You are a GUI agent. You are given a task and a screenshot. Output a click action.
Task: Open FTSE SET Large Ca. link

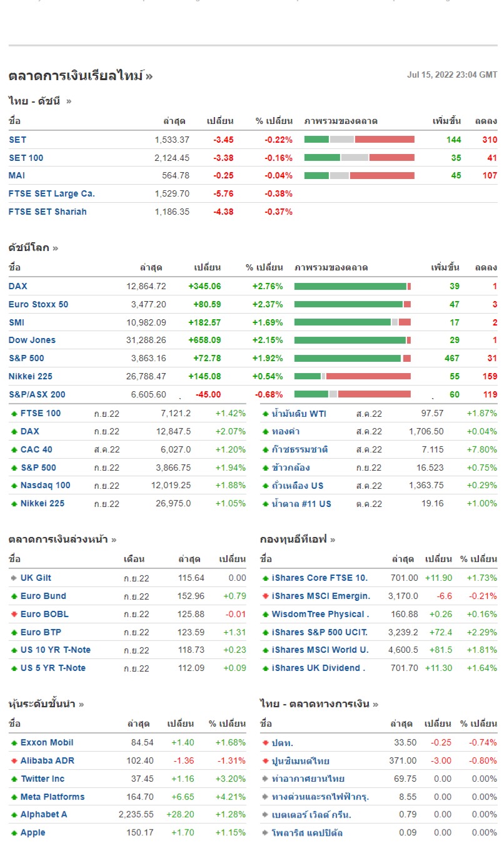pyautogui.click(x=52, y=193)
